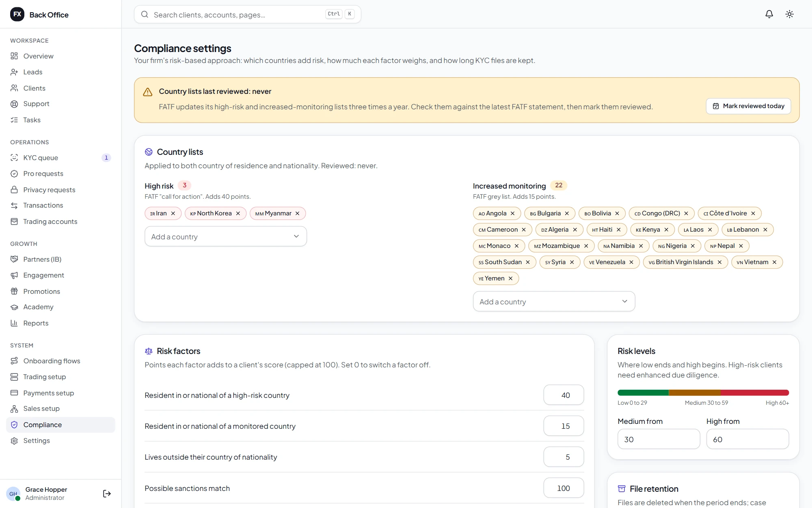Open the Settings sidebar item

tap(60, 441)
